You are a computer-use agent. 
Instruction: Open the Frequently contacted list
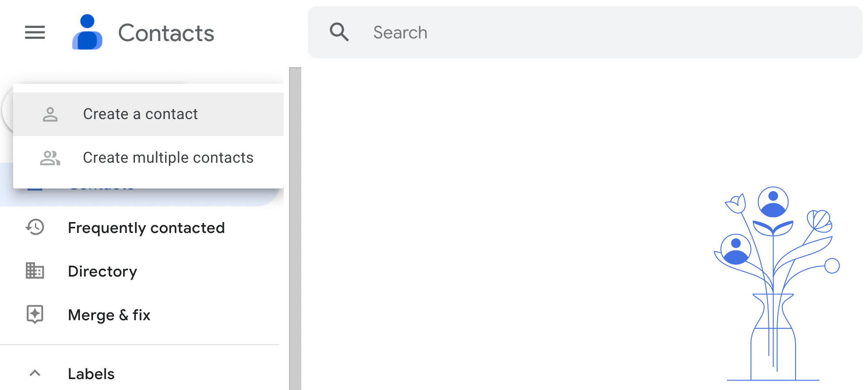(x=146, y=228)
